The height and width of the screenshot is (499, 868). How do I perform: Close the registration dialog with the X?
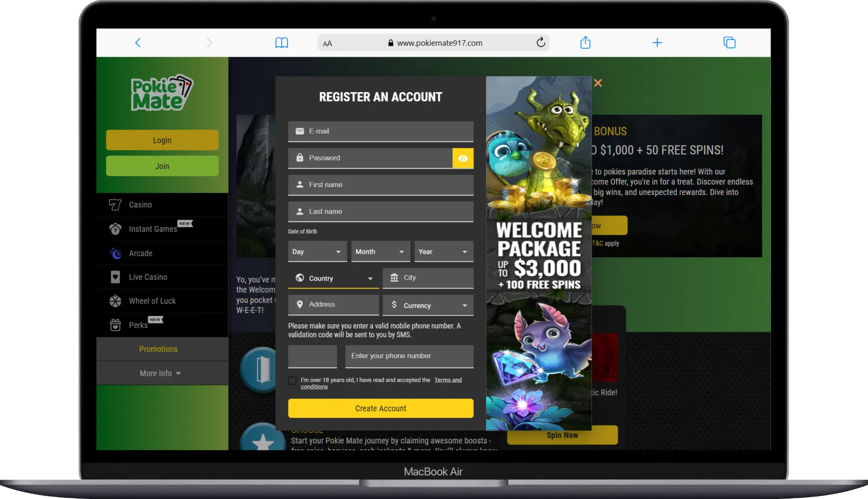point(598,83)
